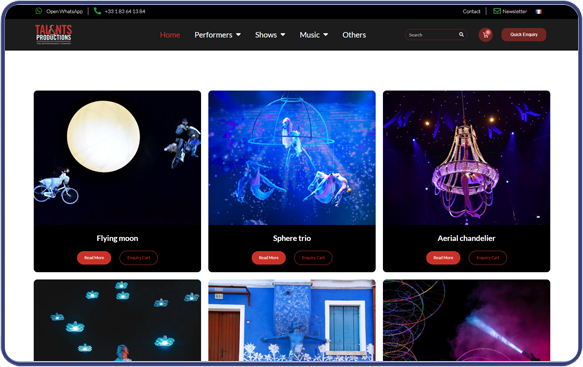Click Read More under Flying moon
The height and width of the screenshot is (367, 583).
(94, 258)
